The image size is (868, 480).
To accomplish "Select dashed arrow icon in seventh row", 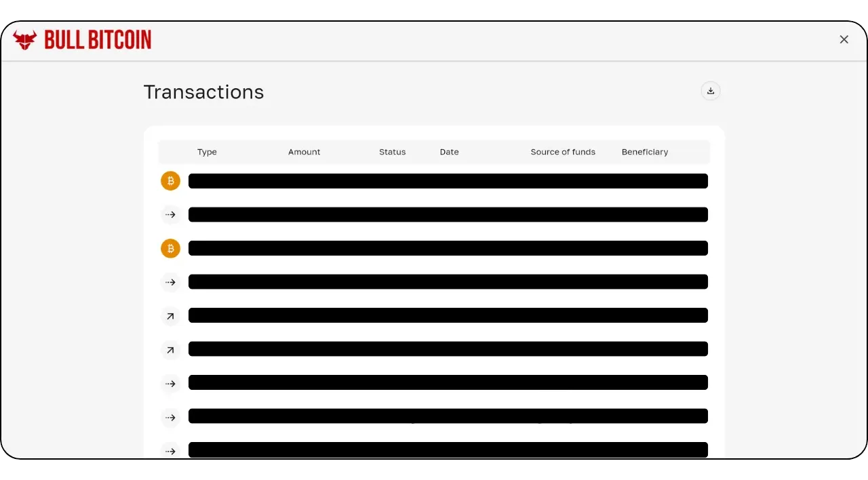I will tap(170, 384).
